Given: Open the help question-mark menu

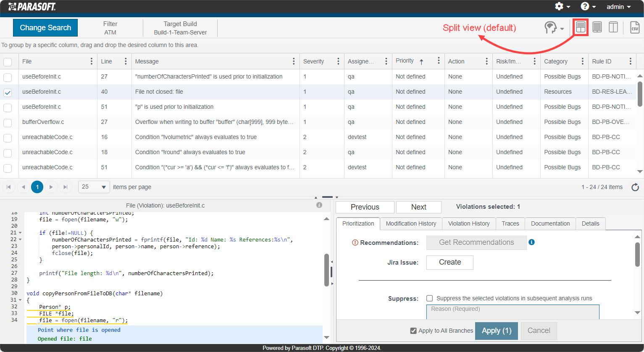Looking at the screenshot, I should pos(588,6).
